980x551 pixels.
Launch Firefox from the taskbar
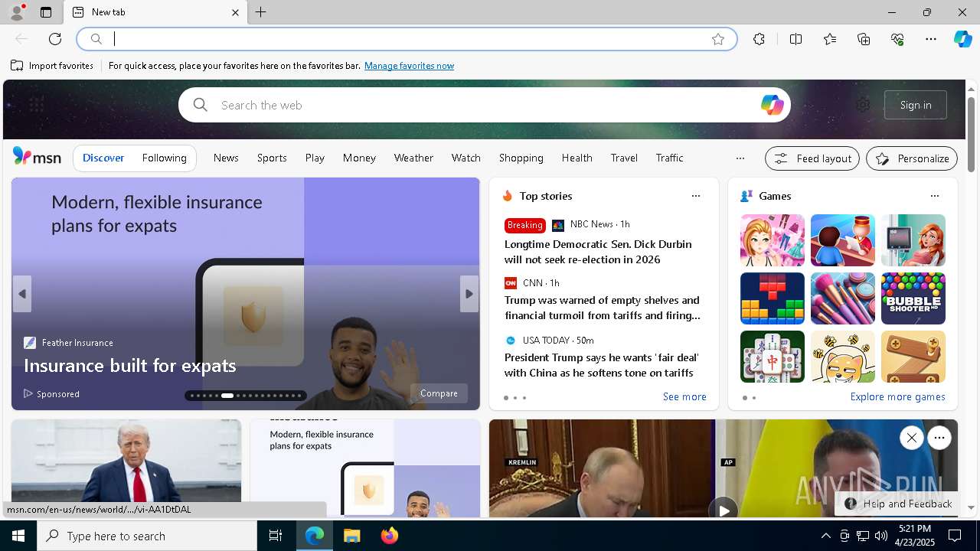tap(390, 536)
